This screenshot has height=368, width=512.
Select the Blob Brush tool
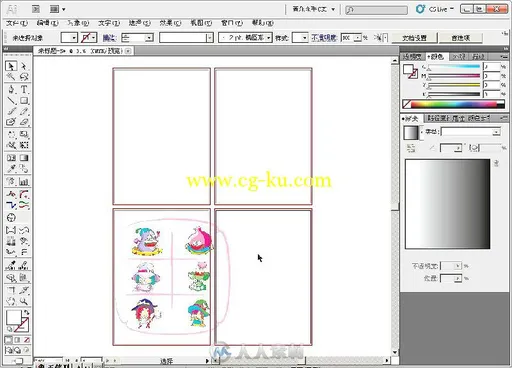coord(11,122)
